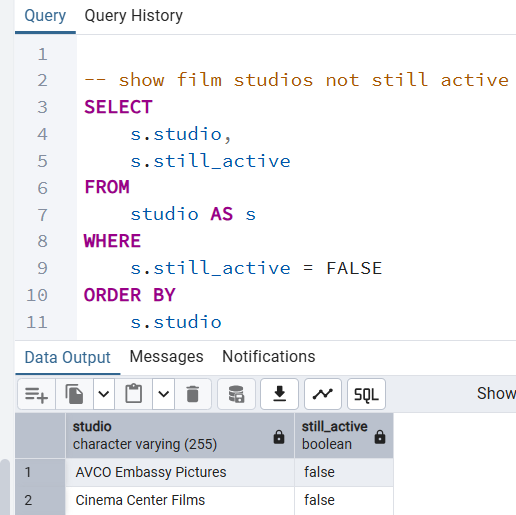This screenshot has height=515, width=516.
Task: Click the Delete row trash icon
Action: click(193, 394)
